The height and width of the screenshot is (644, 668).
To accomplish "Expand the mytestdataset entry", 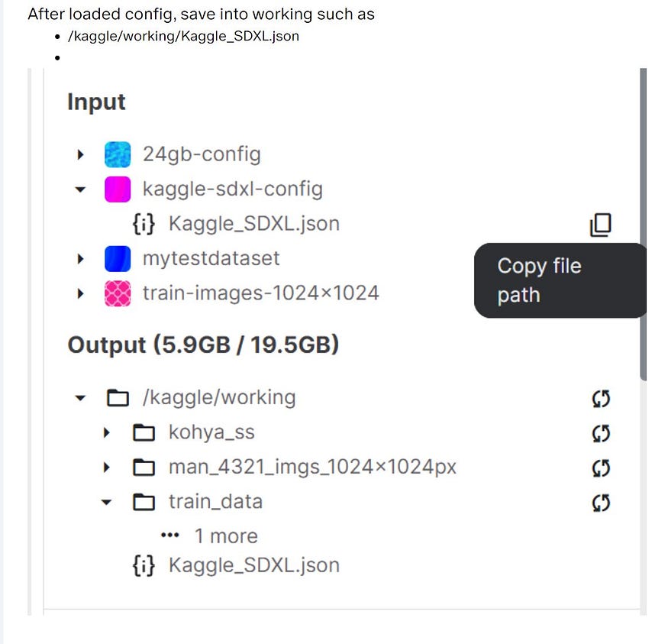I will (x=81, y=259).
